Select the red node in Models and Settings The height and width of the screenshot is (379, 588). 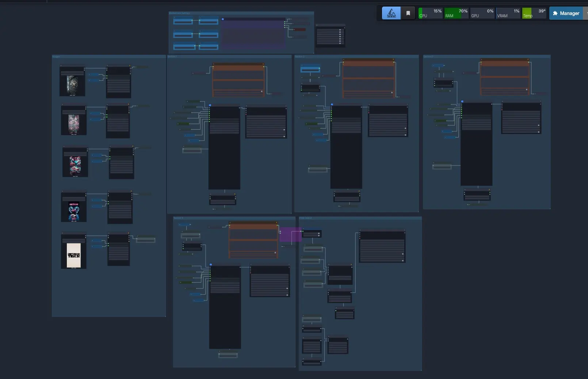click(x=299, y=30)
